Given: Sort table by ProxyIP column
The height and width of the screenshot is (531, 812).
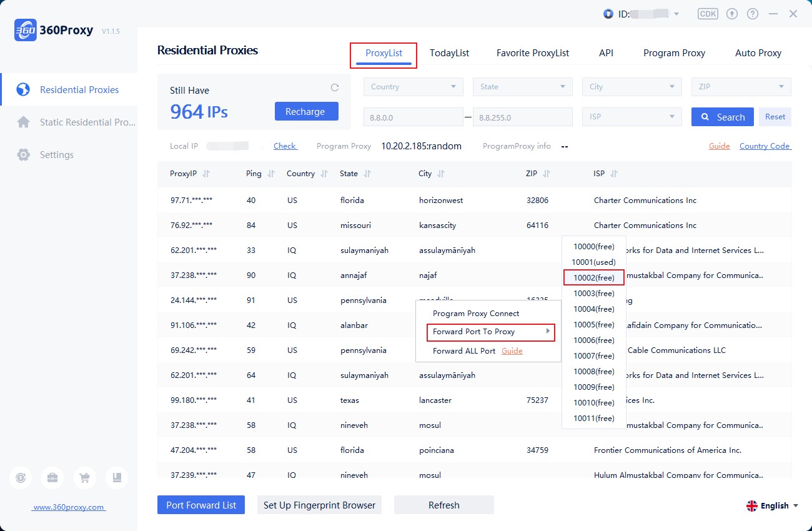Looking at the screenshot, I should [x=207, y=174].
